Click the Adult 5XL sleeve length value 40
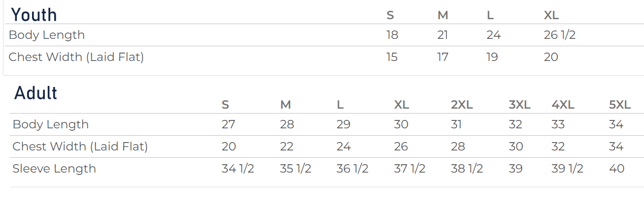The width and height of the screenshot is (644, 205). point(617,169)
